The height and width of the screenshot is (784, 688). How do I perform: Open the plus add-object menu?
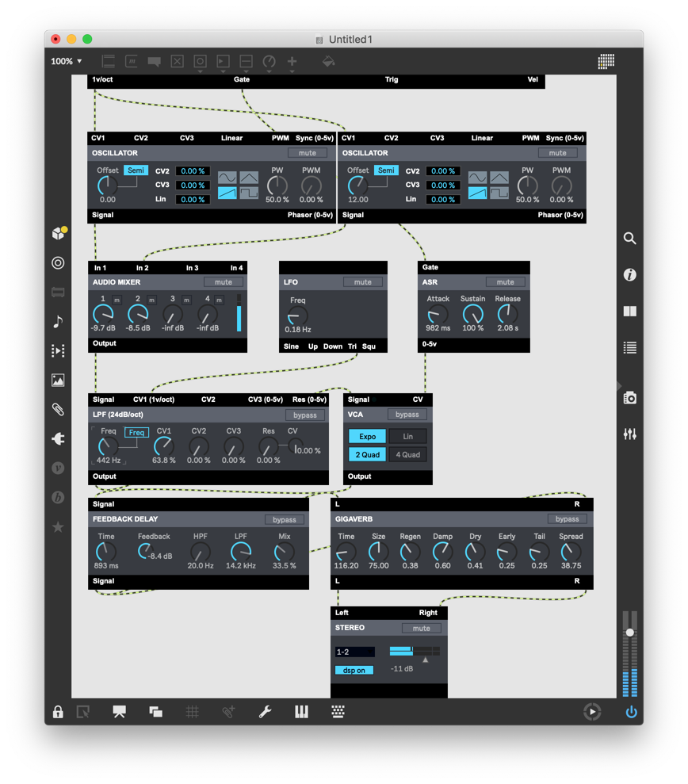coord(292,62)
